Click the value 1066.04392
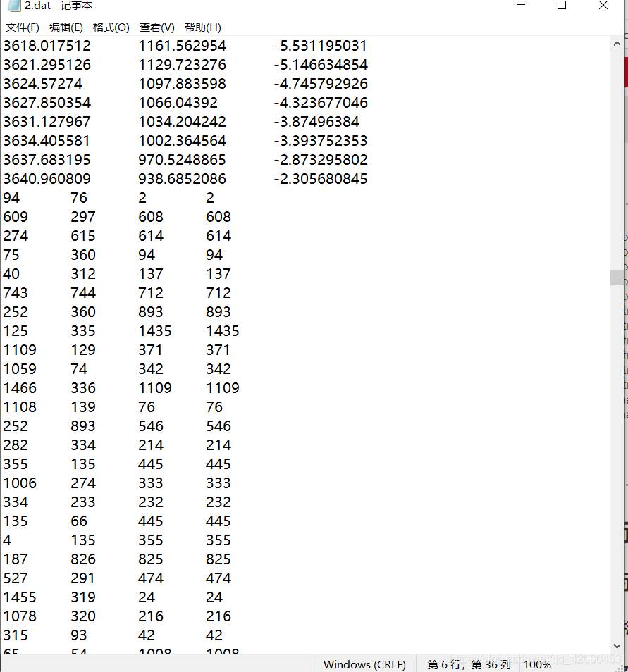 (178, 103)
